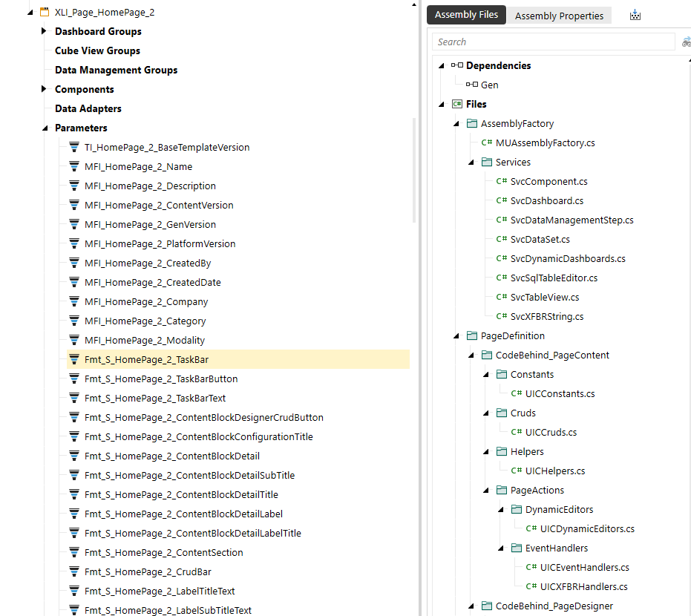Click the filter icon for MFI_HomePage_2_Name

point(74,166)
